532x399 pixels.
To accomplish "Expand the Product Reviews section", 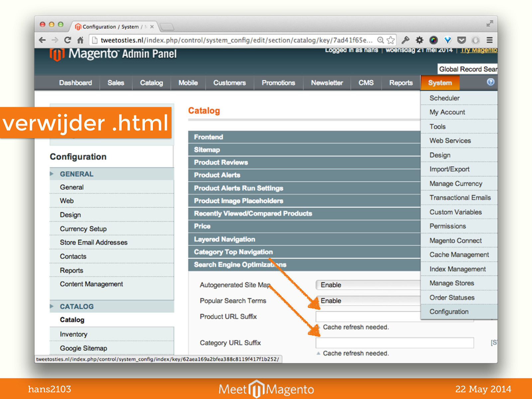I will (304, 162).
